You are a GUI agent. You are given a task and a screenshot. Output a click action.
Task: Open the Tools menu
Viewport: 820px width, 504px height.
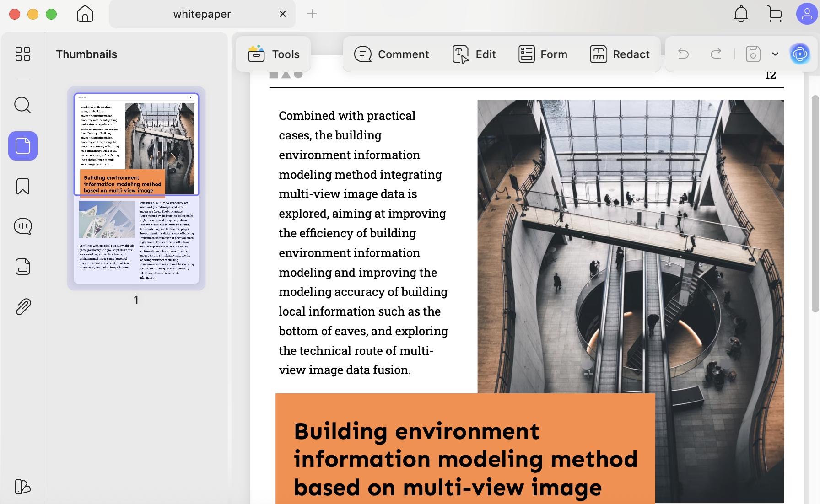click(274, 54)
